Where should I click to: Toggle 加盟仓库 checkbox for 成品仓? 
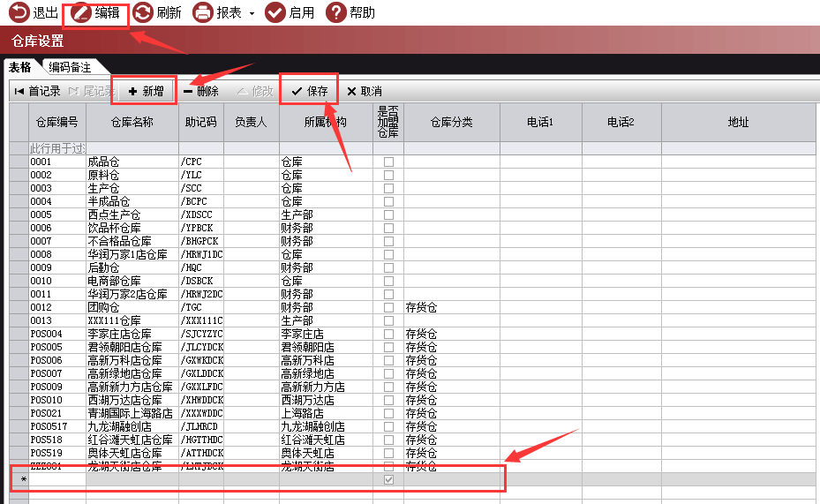[388, 162]
